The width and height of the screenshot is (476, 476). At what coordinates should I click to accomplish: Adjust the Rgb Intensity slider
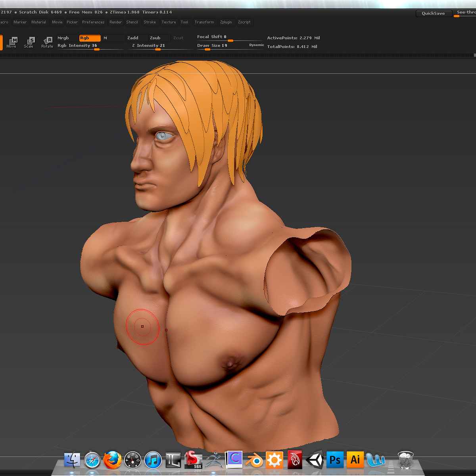pos(90,46)
